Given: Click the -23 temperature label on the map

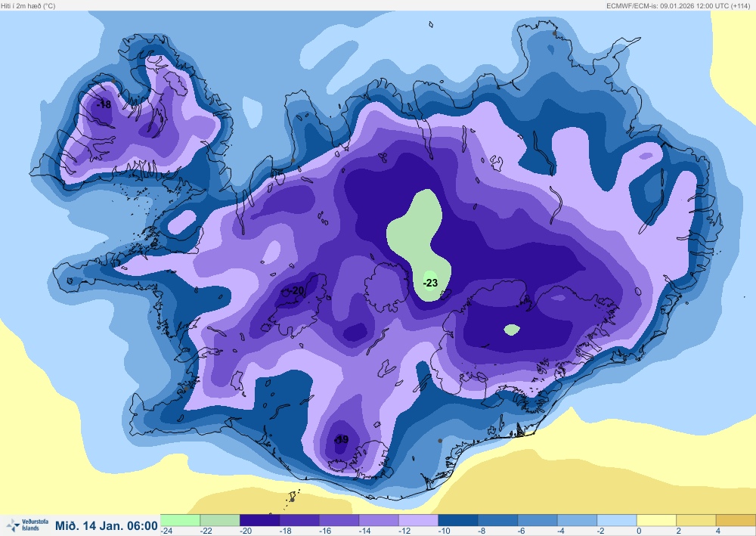Looking at the screenshot, I should coord(430,283).
